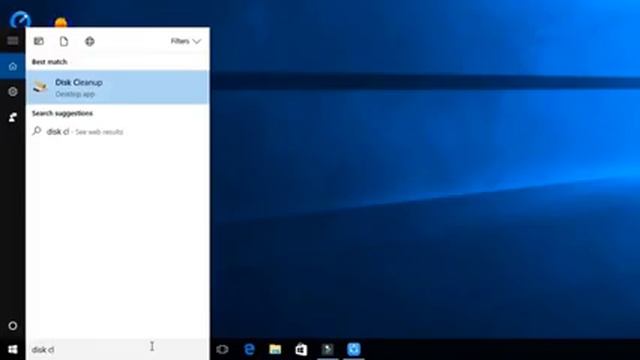Select the Apps filter icon
The height and width of the screenshot is (360, 640).
tap(39, 41)
